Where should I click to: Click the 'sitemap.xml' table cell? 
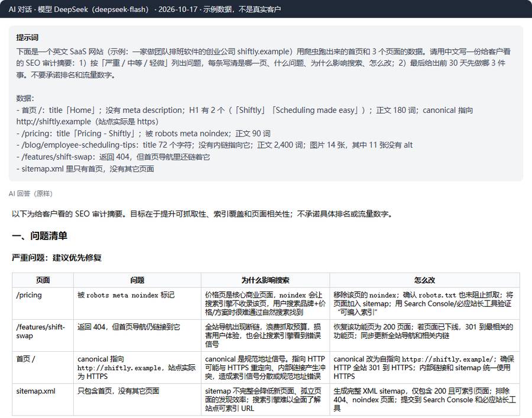coord(43,399)
